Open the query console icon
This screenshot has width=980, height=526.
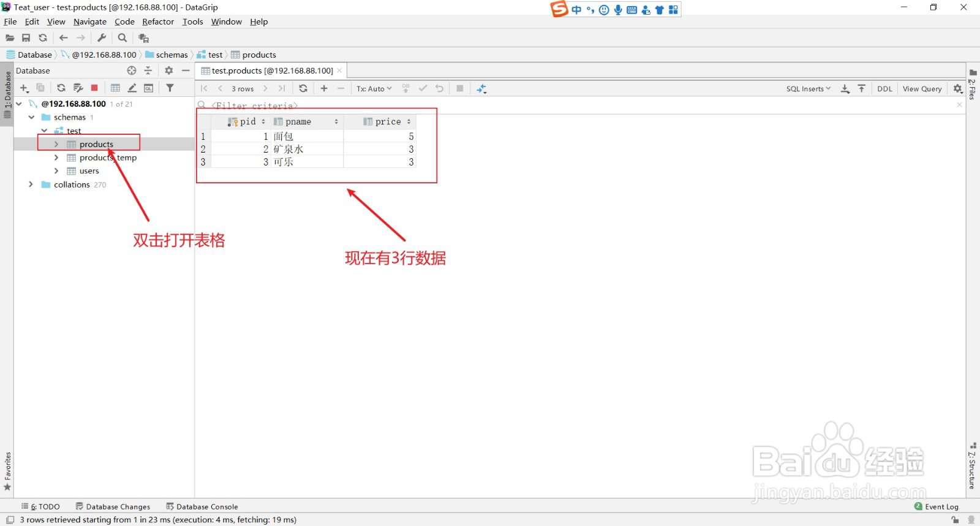[148, 88]
